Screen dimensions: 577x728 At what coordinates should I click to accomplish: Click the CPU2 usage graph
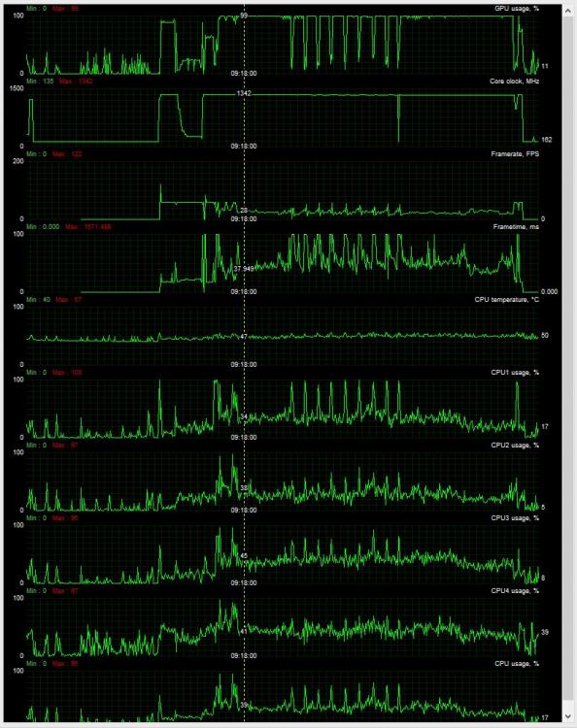pos(283,481)
